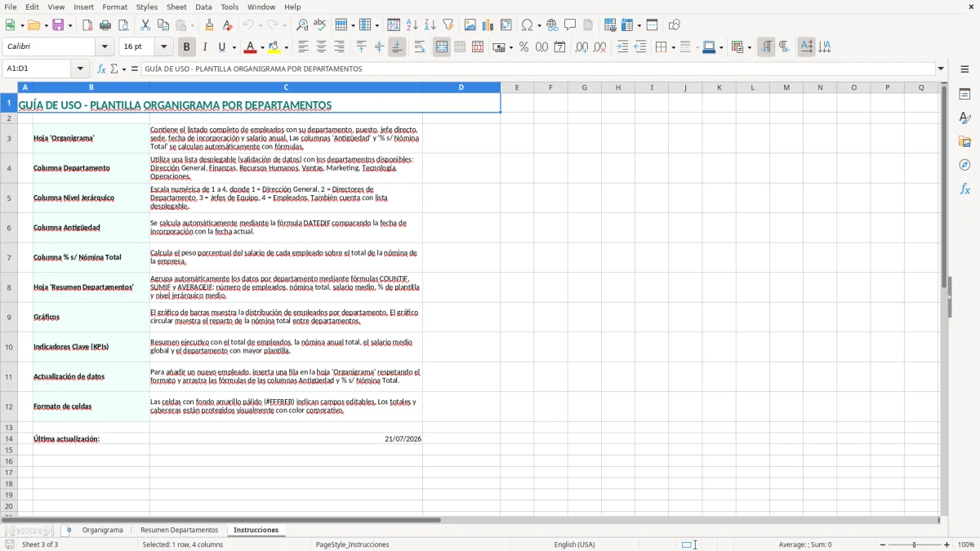Open sidebar Navigator panel
Screen dimensions: 980x551
[x=964, y=165]
